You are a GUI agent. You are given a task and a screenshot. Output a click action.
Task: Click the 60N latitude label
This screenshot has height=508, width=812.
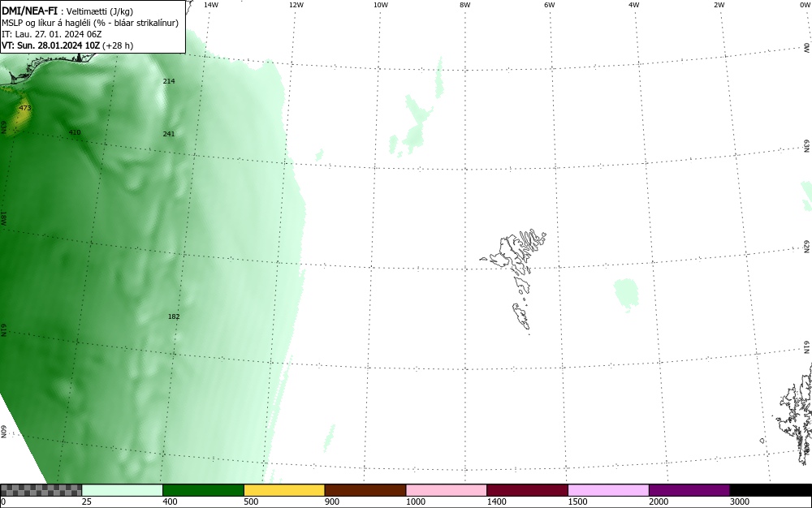click(3, 432)
